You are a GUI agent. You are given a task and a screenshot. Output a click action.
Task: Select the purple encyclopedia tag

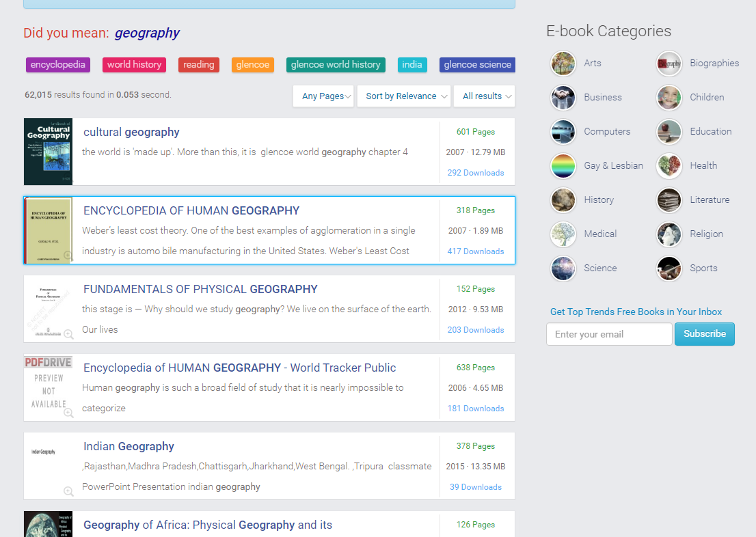click(x=58, y=65)
